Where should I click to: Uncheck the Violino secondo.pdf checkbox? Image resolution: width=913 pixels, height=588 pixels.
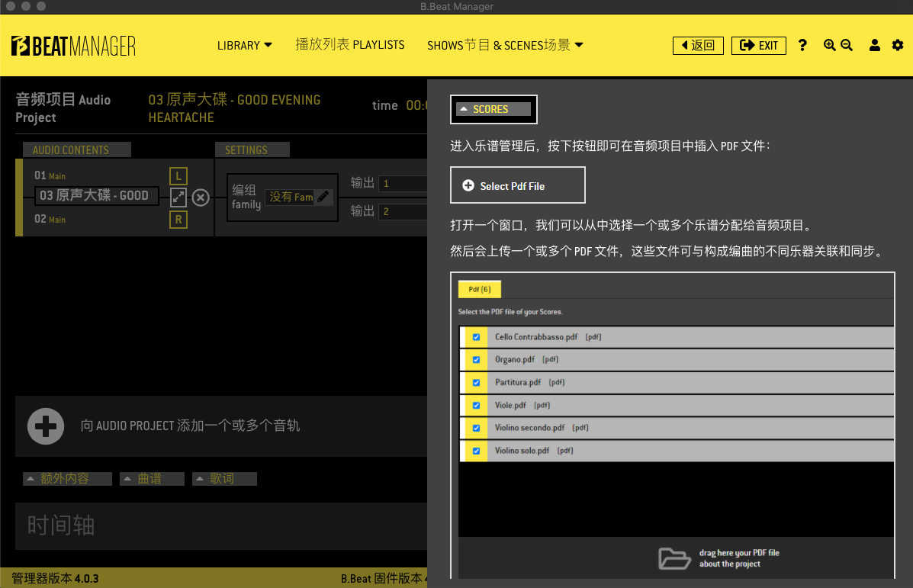[x=476, y=428]
